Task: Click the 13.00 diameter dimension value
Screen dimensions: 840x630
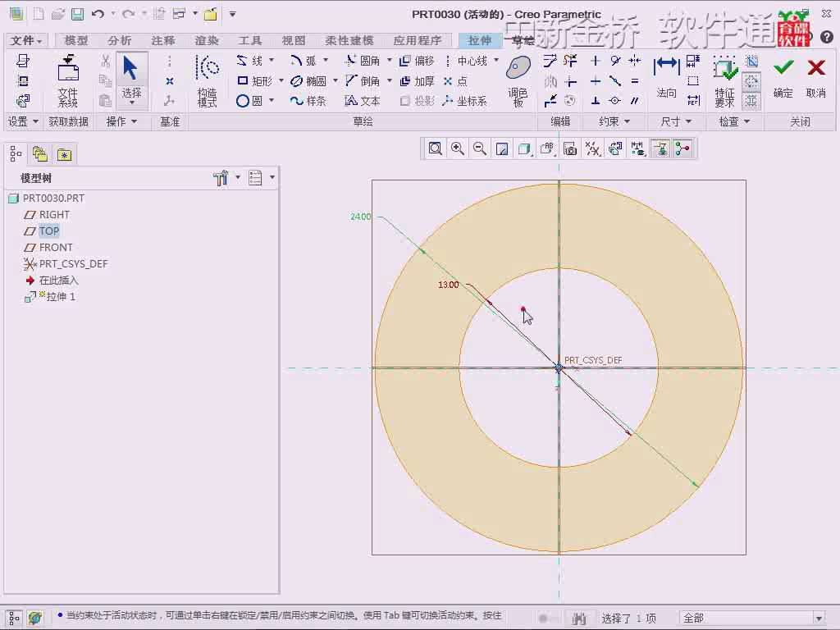Action: [449, 285]
